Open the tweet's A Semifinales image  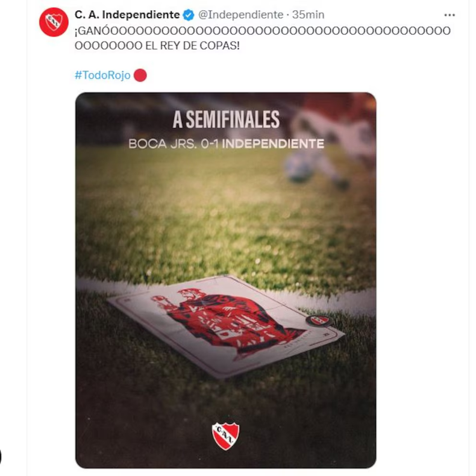[225, 280]
